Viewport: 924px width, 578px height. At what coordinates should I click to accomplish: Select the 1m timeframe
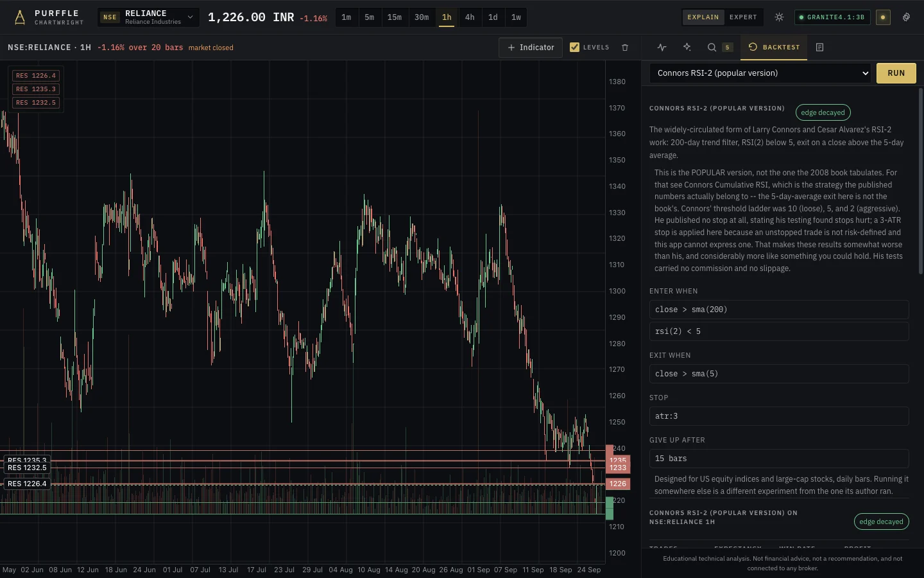[346, 17]
